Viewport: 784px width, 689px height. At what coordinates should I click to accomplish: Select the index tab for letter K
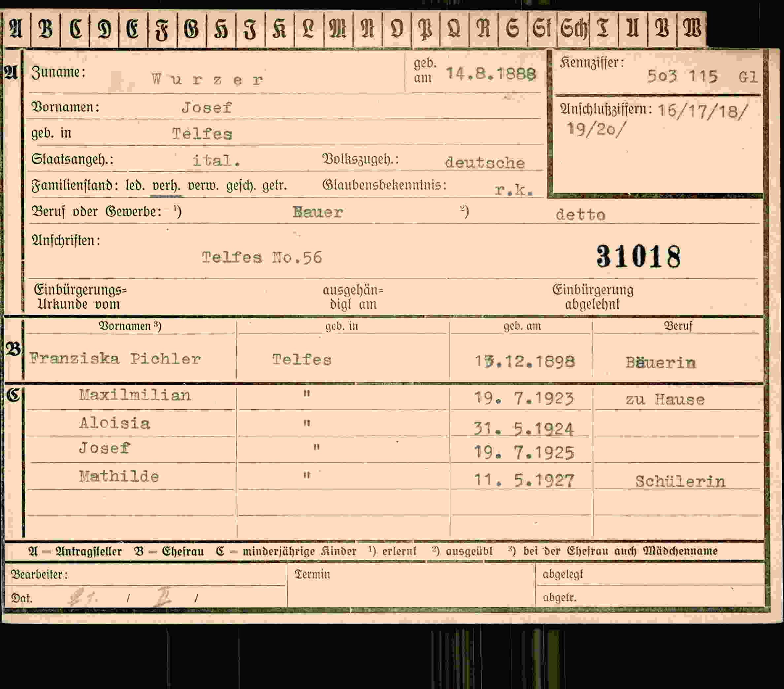[x=279, y=29]
